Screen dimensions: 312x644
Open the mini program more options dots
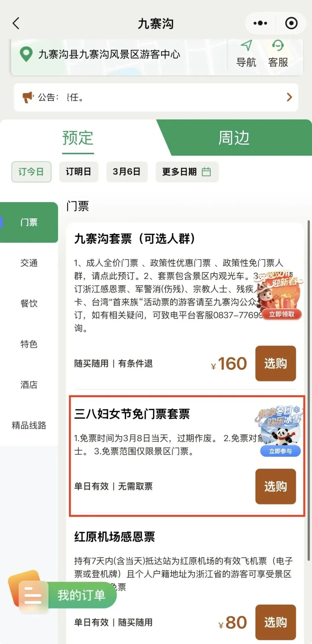click(260, 23)
